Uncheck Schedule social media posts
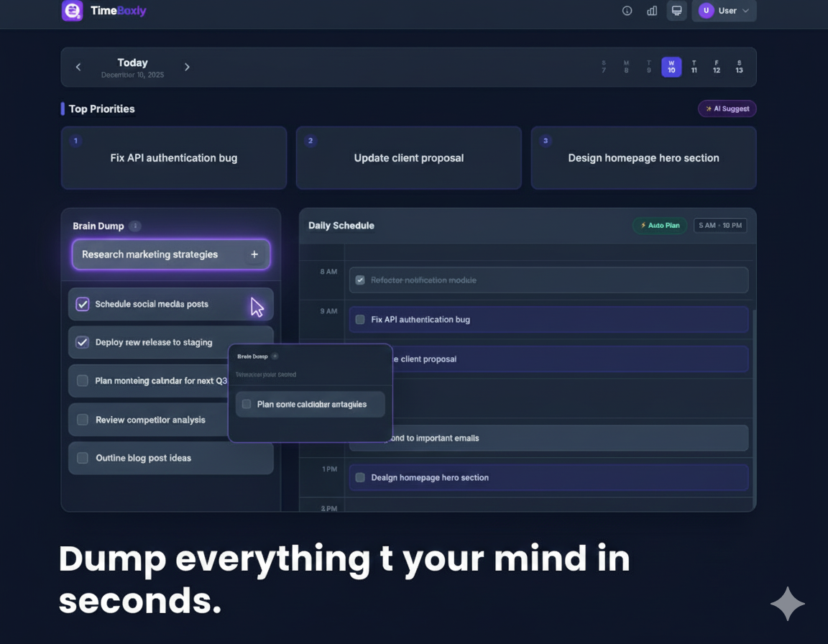828x644 pixels. pyautogui.click(x=82, y=304)
